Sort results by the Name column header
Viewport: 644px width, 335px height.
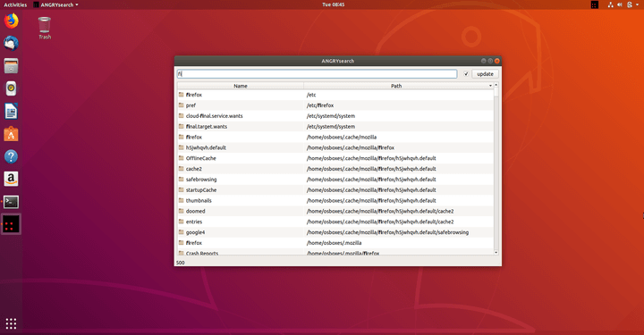(x=241, y=86)
